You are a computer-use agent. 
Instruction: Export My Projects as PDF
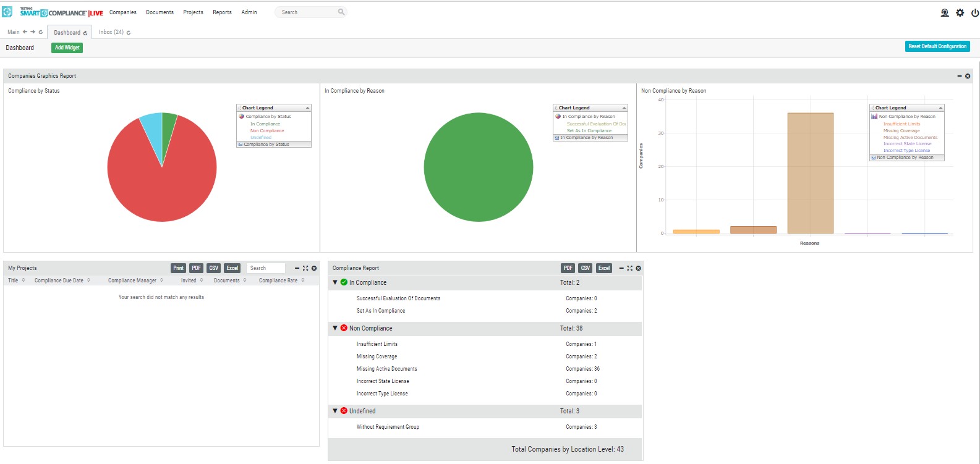click(196, 268)
